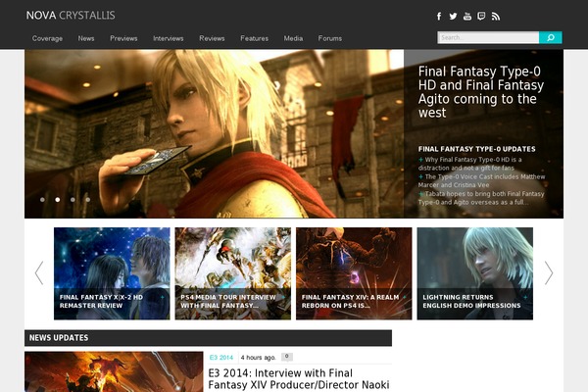Open the Features menu item

point(254,38)
